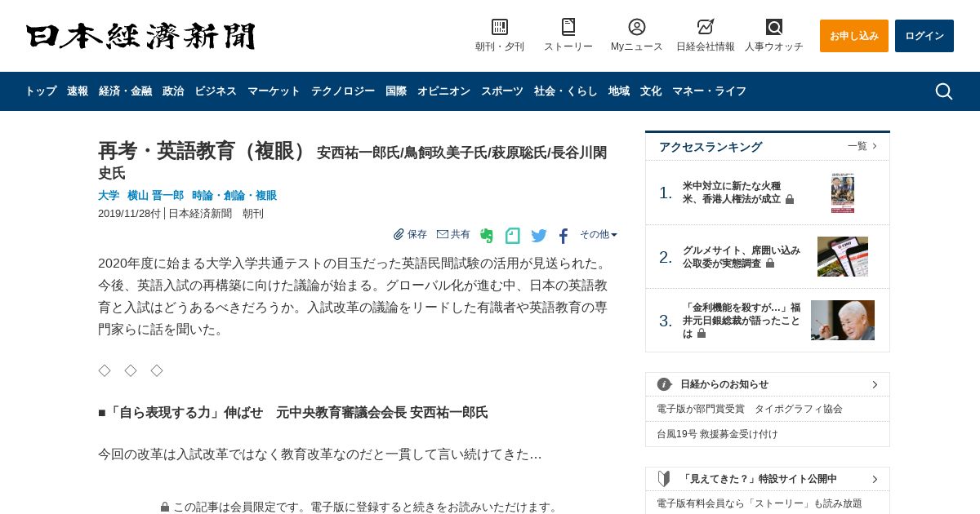
Task: Select the スポーツ navigation item
Action: 502,91
